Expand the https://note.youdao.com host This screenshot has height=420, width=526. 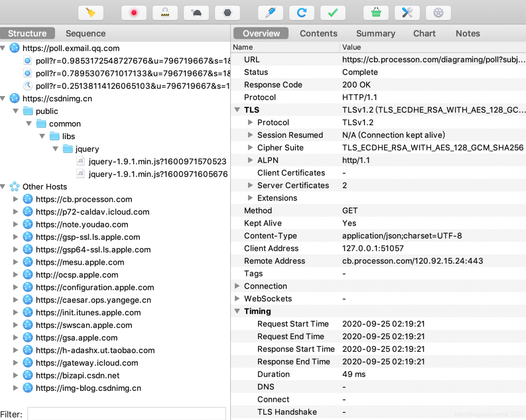[16, 225]
